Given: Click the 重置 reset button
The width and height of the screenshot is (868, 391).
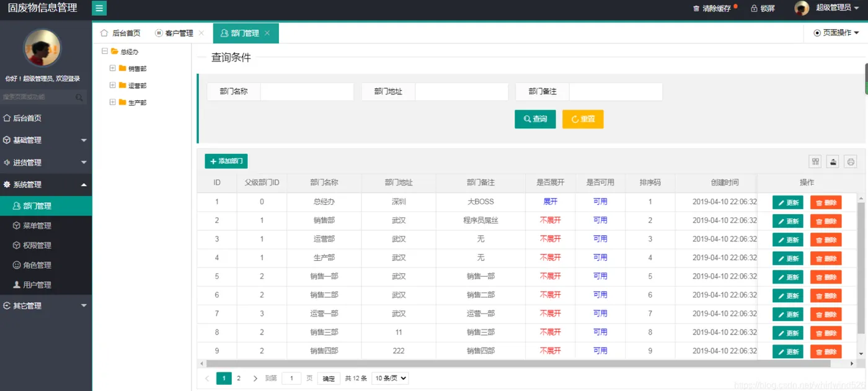Looking at the screenshot, I should point(583,119).
